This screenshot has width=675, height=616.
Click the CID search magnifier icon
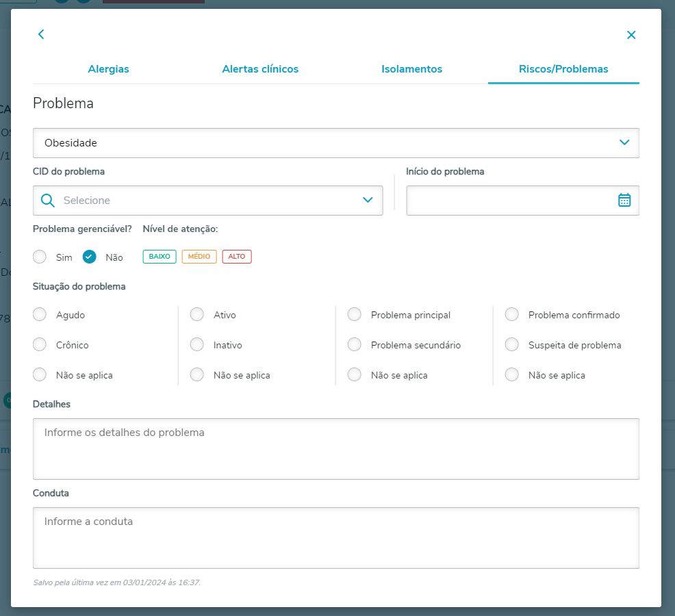(x=48, y=201)
